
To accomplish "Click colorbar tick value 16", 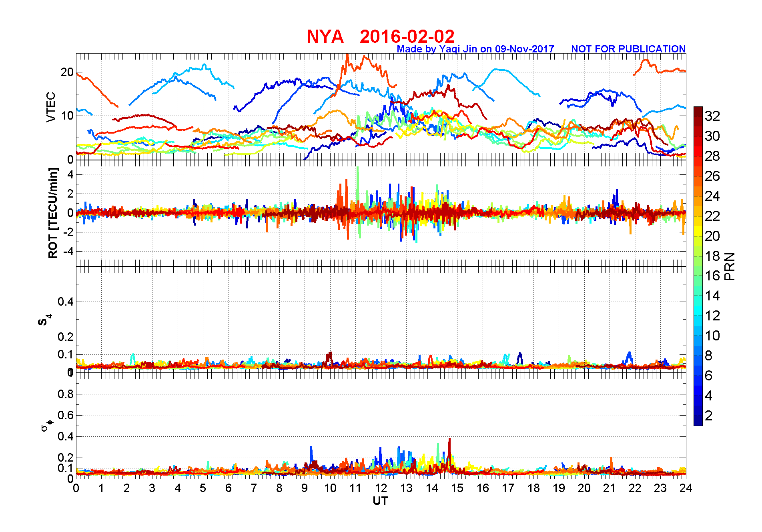I will point(712,276).
